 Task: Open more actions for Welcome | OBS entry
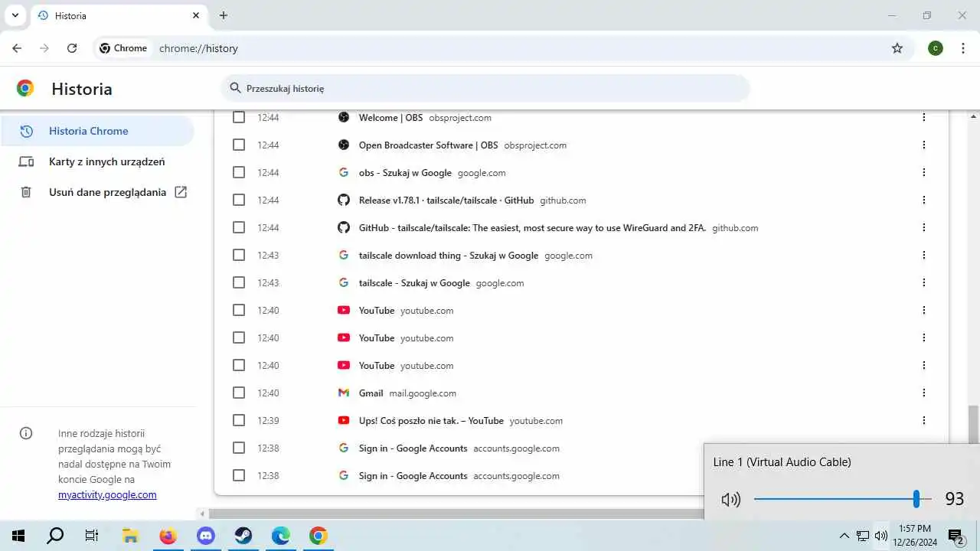click(924, 117)
